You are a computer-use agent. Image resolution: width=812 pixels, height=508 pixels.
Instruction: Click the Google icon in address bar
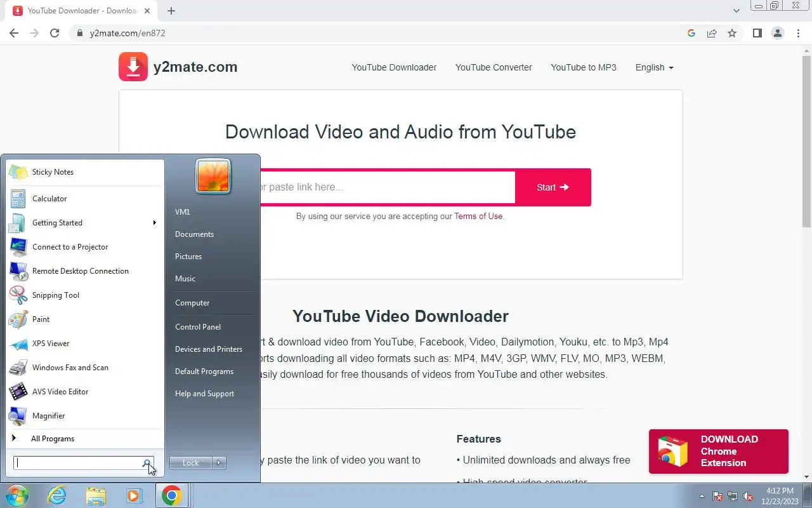pos(691,33)
